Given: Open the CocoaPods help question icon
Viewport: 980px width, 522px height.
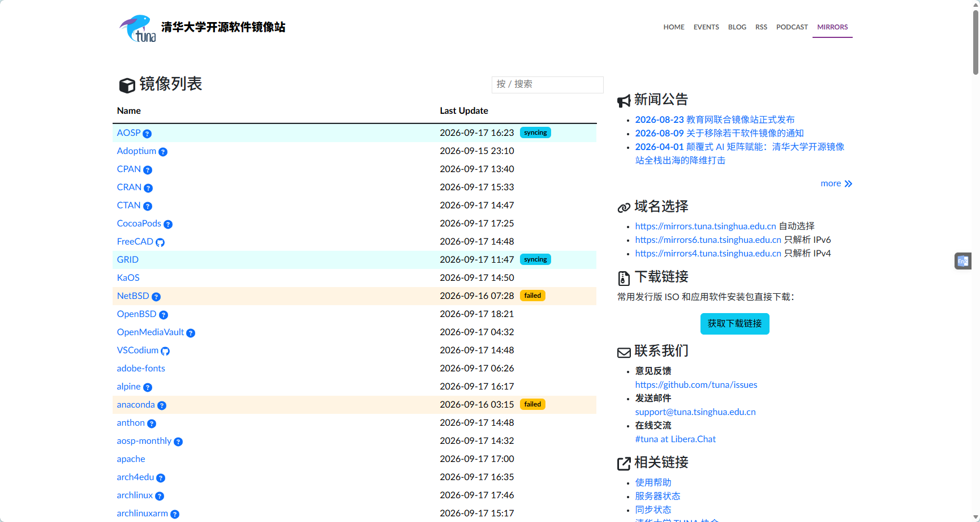Looking at the screenshot, I should coord(168,224).
